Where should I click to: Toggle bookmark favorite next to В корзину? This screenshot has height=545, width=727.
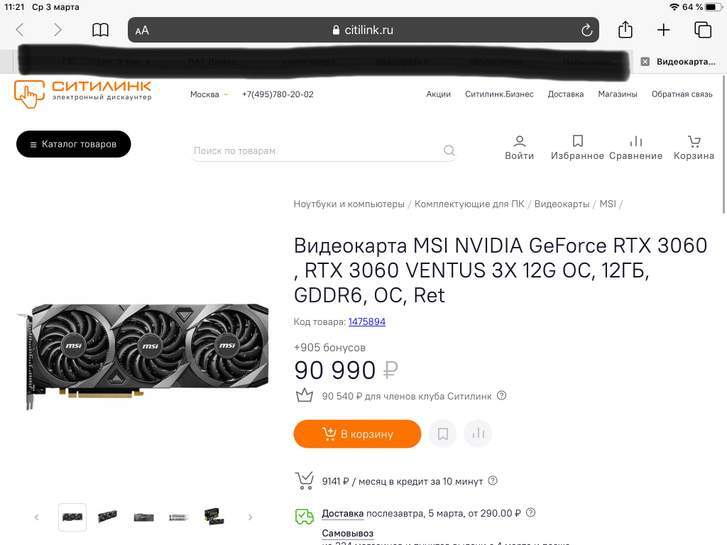point(443,434)
